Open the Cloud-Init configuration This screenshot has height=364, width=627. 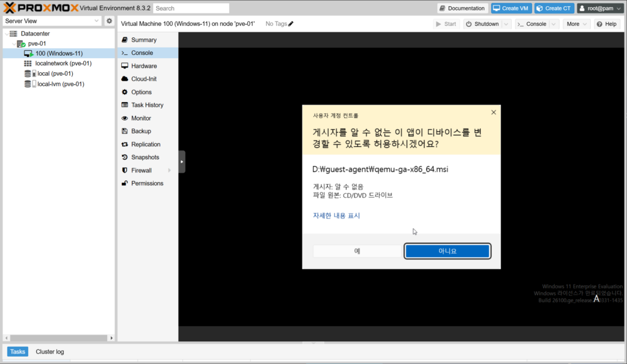(x=143, y=79)
